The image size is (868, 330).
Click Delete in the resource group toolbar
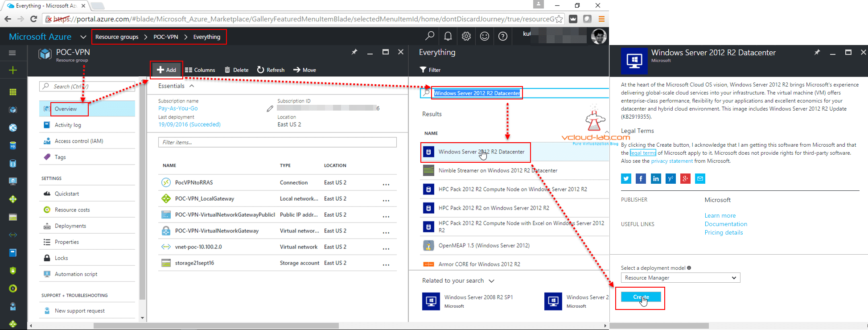pos(236,70)
